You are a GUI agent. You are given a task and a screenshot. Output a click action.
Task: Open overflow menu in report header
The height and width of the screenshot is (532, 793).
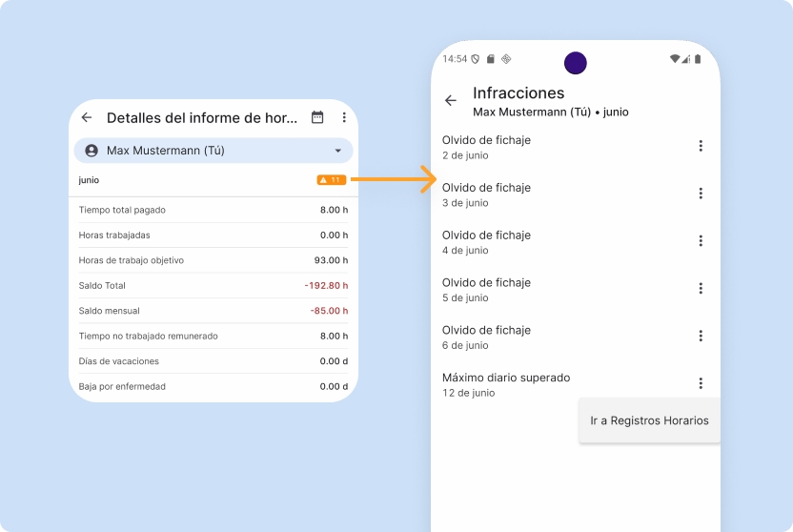(x=344, y=117)
